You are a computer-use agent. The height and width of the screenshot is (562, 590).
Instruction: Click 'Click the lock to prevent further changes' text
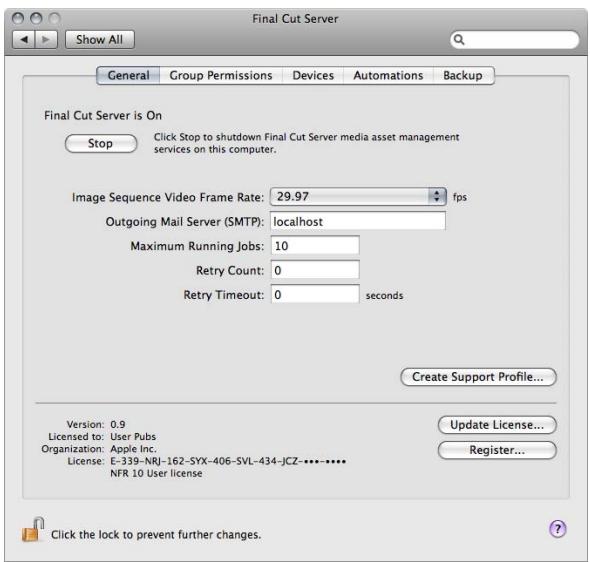pos(156,535)
